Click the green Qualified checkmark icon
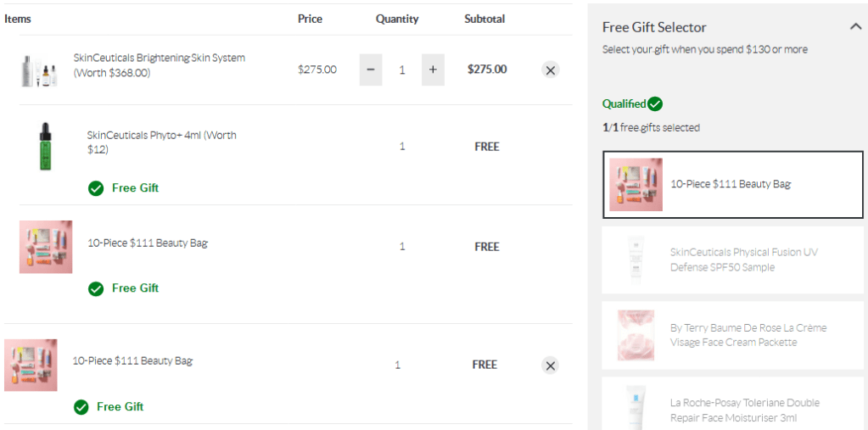This screenshot has width=868, height=430. [x=655, y=104]
